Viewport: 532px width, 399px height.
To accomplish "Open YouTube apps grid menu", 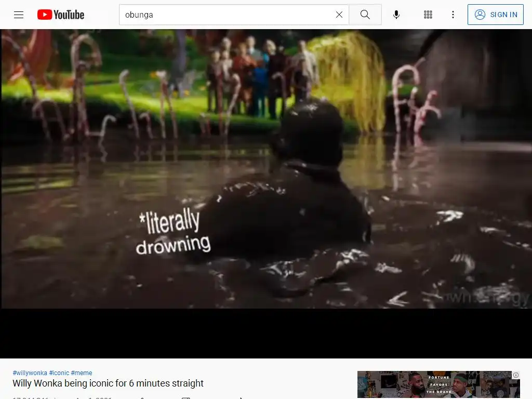I will 428,15.
